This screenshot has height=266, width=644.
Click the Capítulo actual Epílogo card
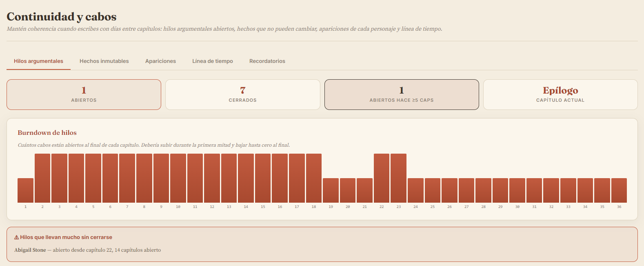pyautogui.click(x=560, y=94)
